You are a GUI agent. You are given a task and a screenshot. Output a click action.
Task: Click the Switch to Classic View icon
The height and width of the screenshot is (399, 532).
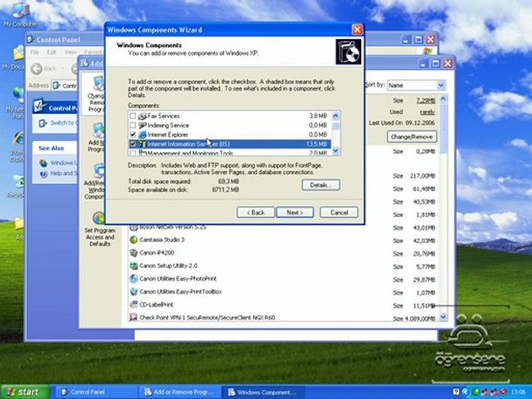click(x=43, y=123)
